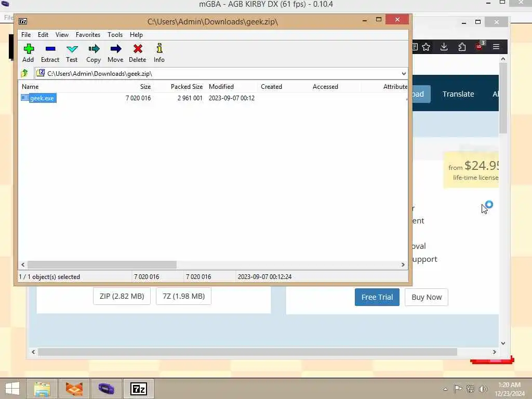Screen dimensions: 532x399
Task: Open the File menu in 7-Zip
Action: click(26, 35)
